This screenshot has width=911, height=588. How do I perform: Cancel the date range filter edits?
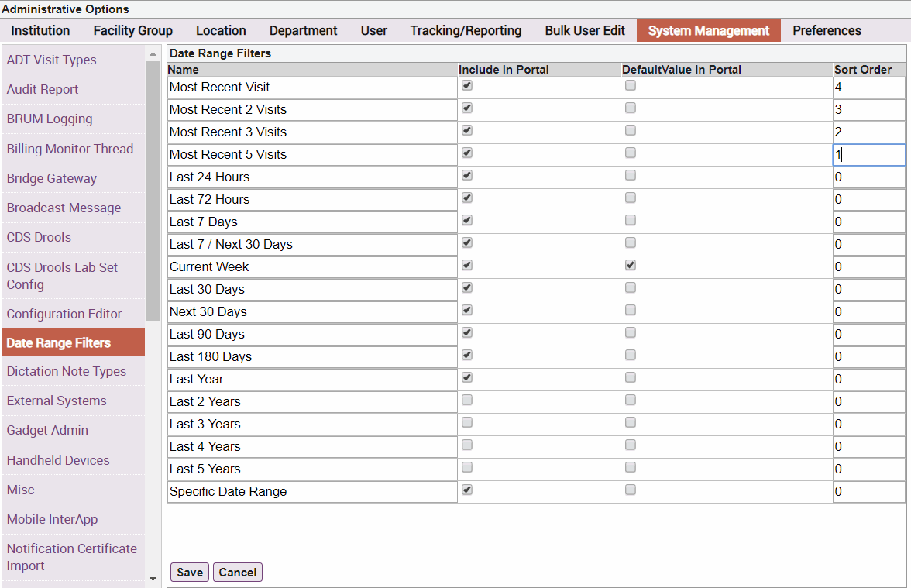coord(238,573)
